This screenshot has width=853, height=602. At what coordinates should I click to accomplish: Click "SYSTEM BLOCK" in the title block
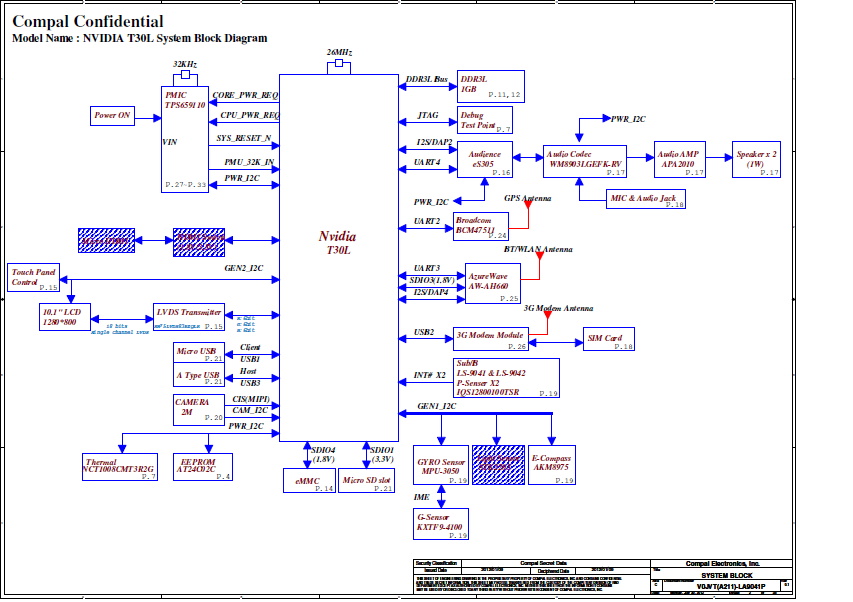[727, 575]
